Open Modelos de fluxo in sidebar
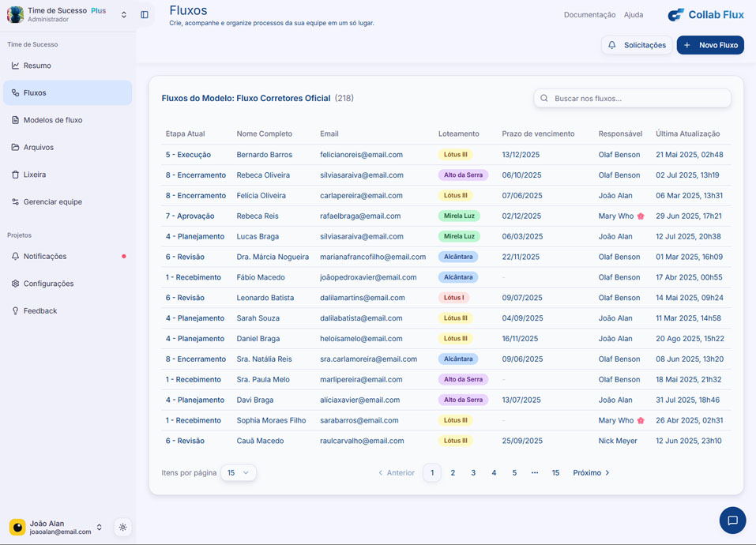 coord(52,120)
